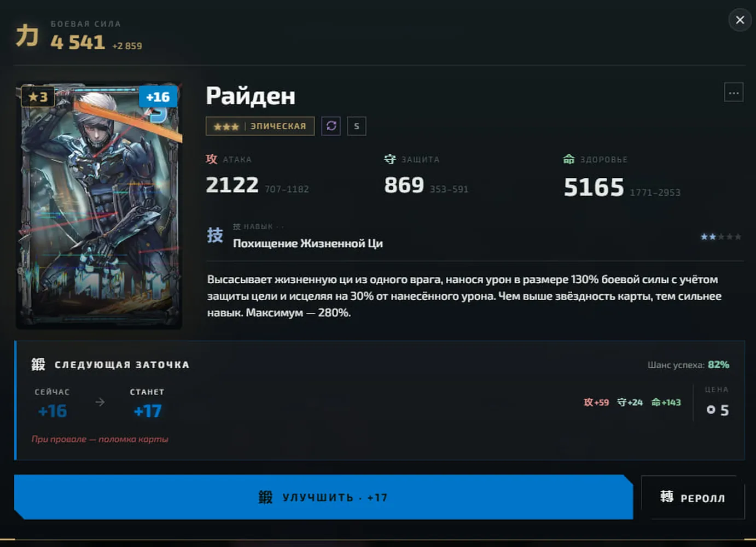Click the failure warning При провале text

[x=100, y=439]
